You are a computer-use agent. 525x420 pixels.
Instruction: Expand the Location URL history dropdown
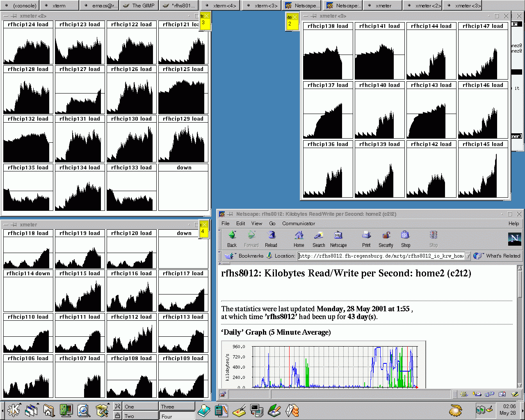(x=468, y=256)
